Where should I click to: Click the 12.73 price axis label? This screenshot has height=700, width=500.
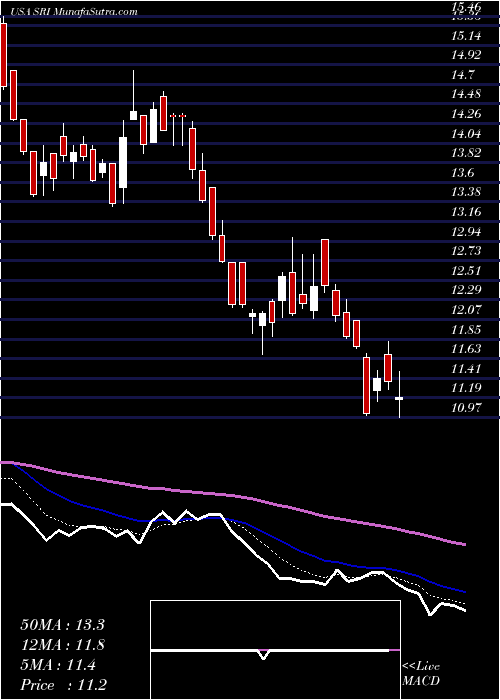point(467,250)
